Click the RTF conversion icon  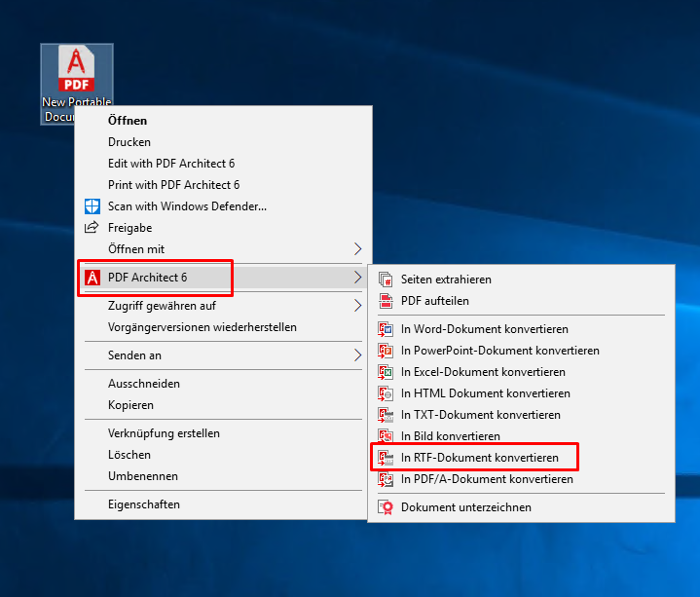(386, 458)
